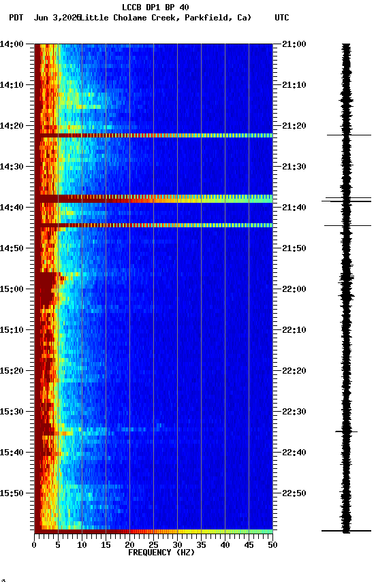This screenshot has width=376, height=588.
Task: Click the 22:50 UTC time label
Action: click(x=294, y=493)
